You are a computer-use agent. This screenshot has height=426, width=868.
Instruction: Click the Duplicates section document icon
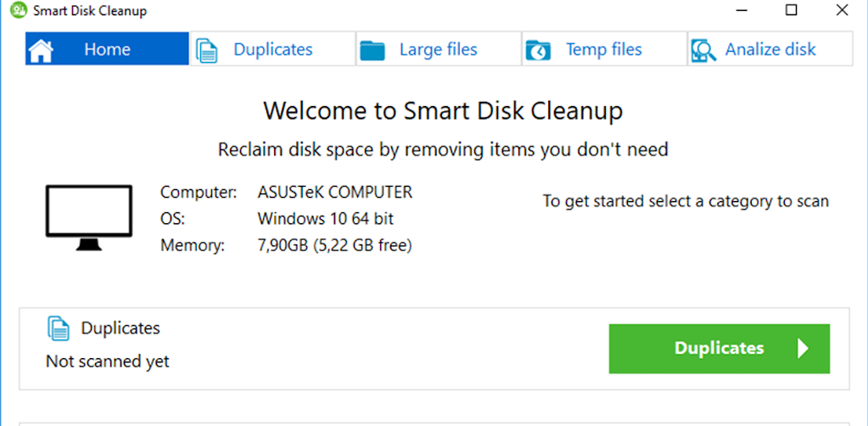click(x=59, y=328)
